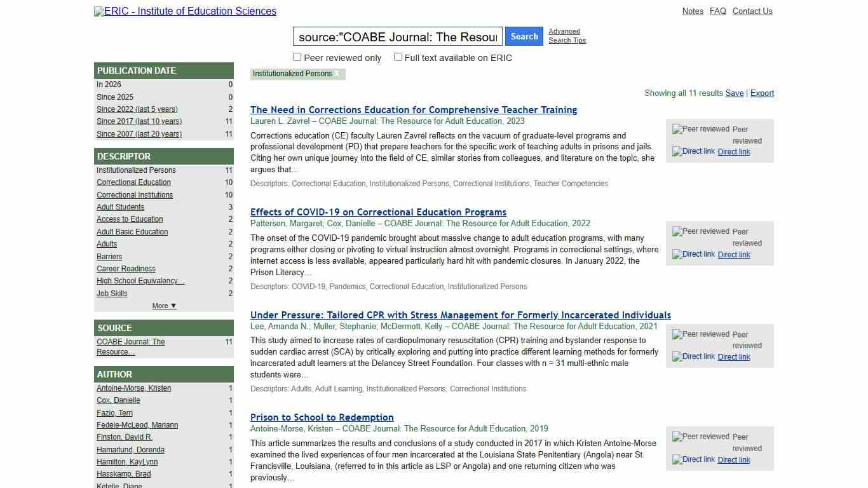Open the FAQ page

pos(717,11)
